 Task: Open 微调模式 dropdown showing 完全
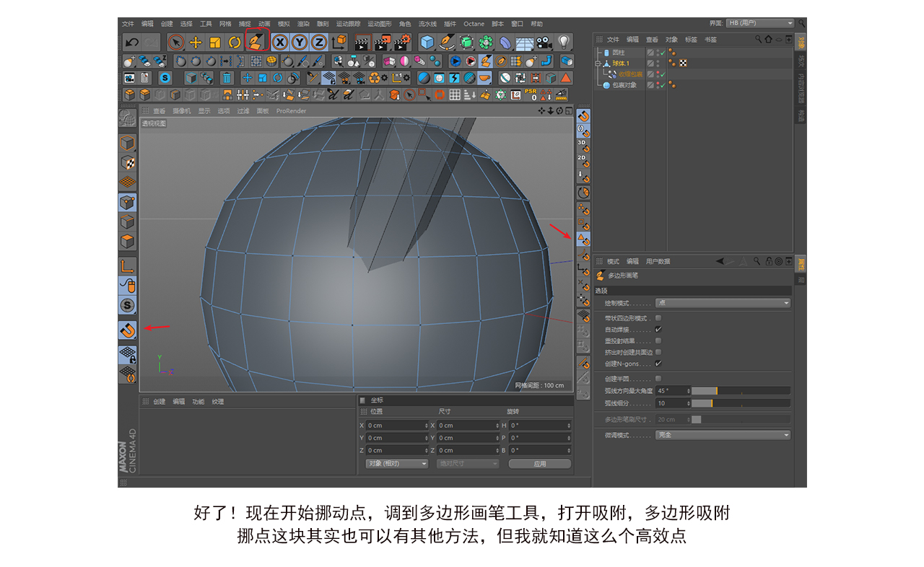coord(723,435)
